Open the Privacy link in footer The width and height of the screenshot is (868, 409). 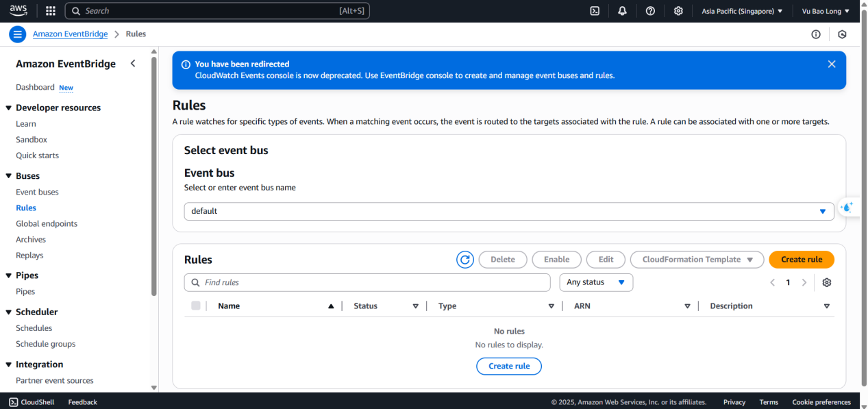[x=734, y=402]
